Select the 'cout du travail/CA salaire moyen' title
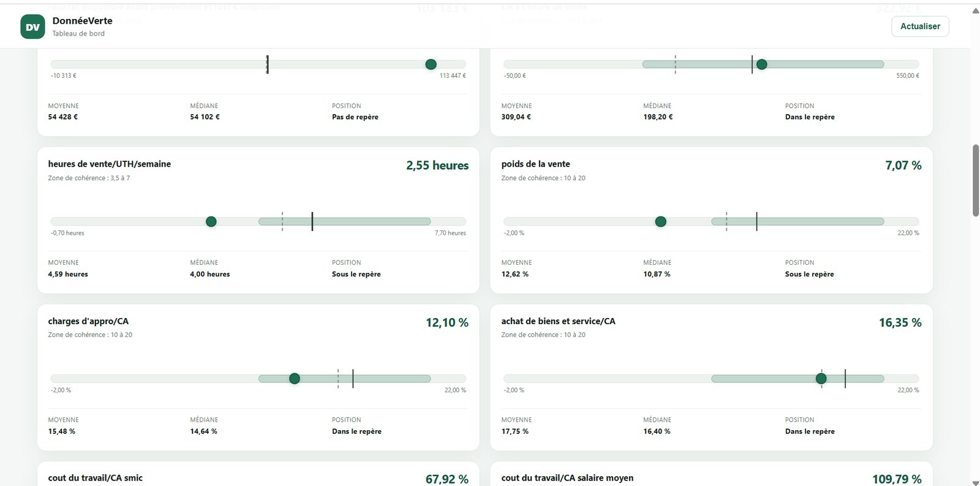The height and width of the screenshot is (486, 980). point(567,478)
